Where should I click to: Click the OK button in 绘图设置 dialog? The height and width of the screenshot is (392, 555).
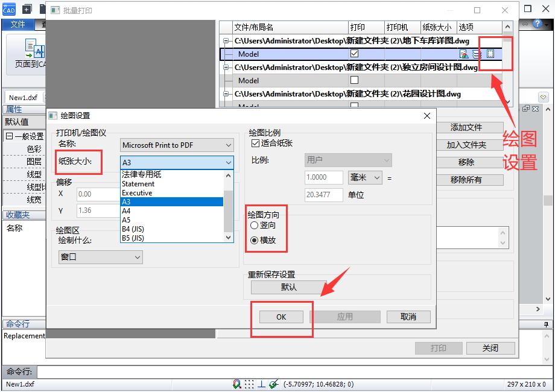click(281, 317)
